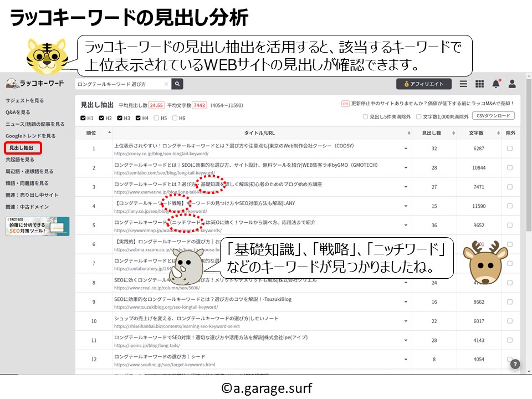The width and height of the screenshot is (532, 399).
Task: Check exclude box for rank 1 row
Action: [x=510, y=149]
